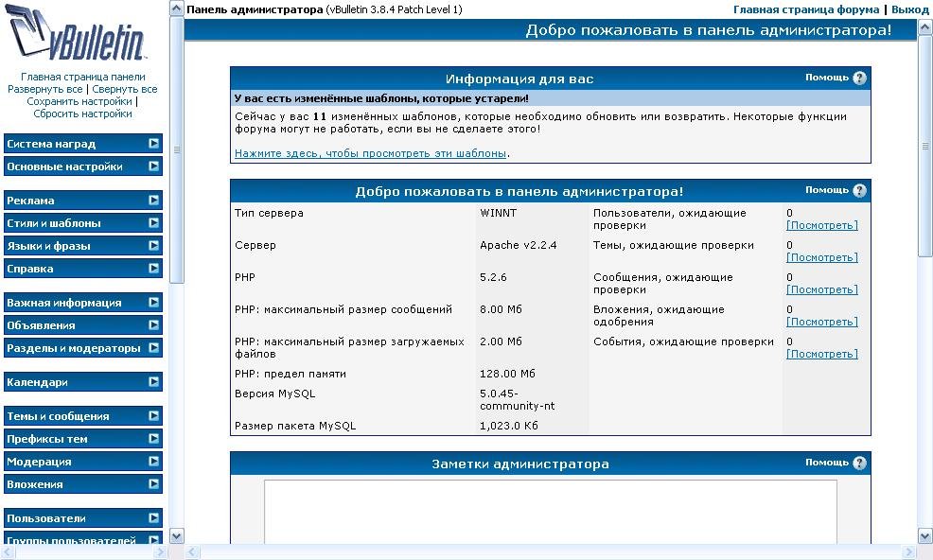This screenshot has height=560, width=933.
Task: View attachments awaiting approval via Посмотреть
Action: point(822,322)
